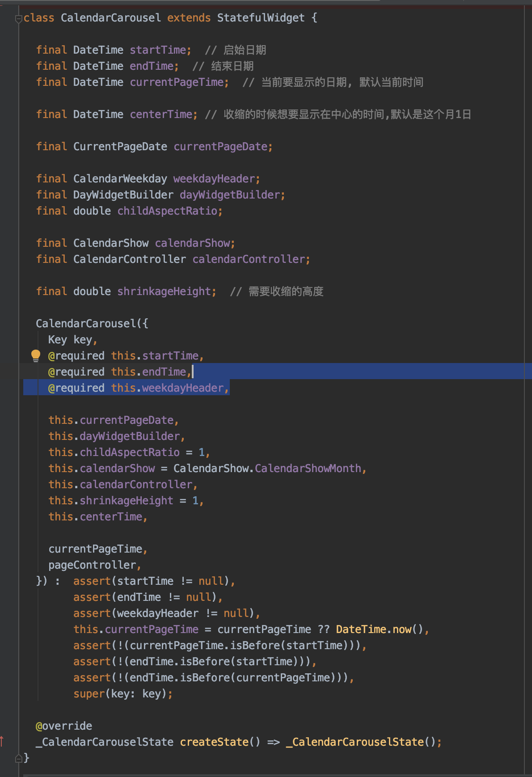Viewport: 532px width, 777px height.
Task: Click the endTime field declaration
Action: pyautogui.click(x=107, y=66)
